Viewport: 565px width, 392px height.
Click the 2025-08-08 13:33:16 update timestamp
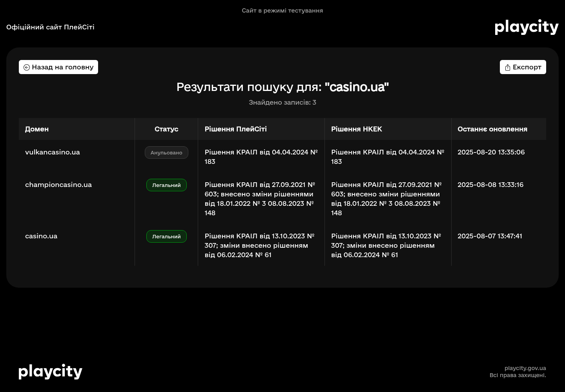490,185
